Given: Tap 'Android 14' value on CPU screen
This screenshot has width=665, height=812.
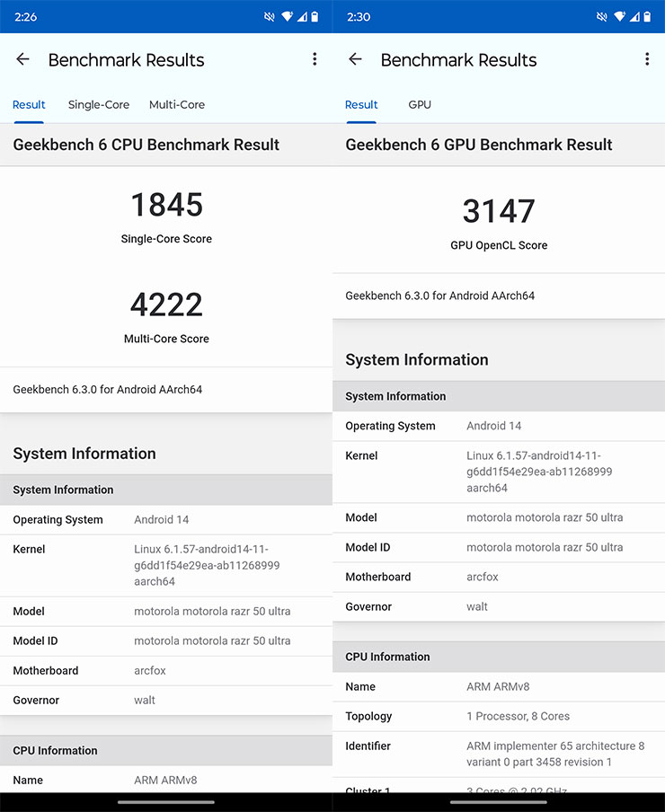Looking at the screenshot, I should coord(162,519).
